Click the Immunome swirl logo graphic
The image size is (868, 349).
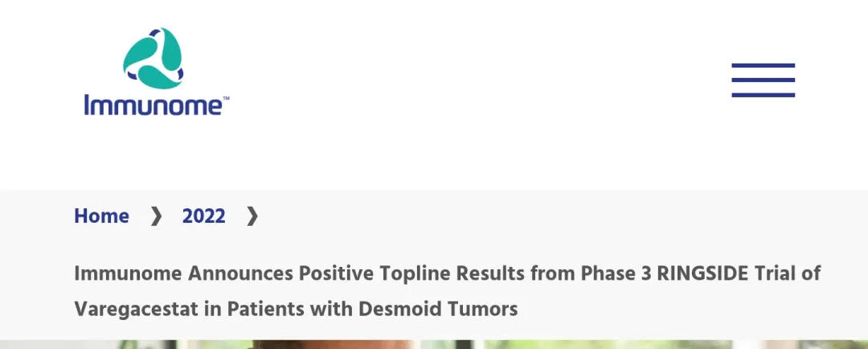pos(154,59)
